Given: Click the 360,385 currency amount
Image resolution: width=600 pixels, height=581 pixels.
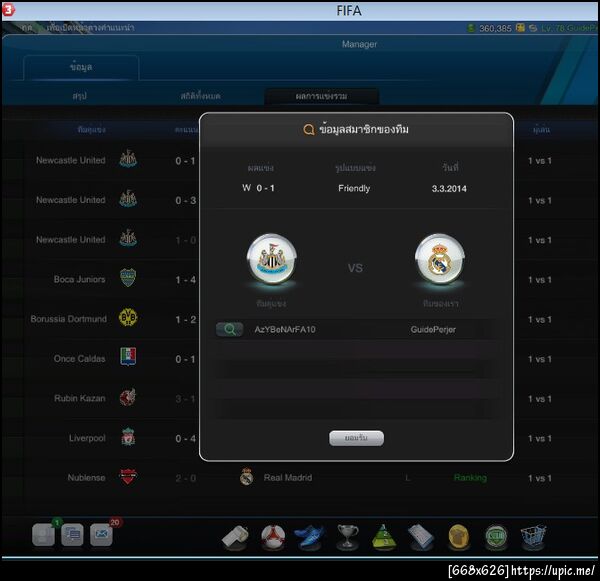Looking at the screenshot, I should [x=495, y=28].
